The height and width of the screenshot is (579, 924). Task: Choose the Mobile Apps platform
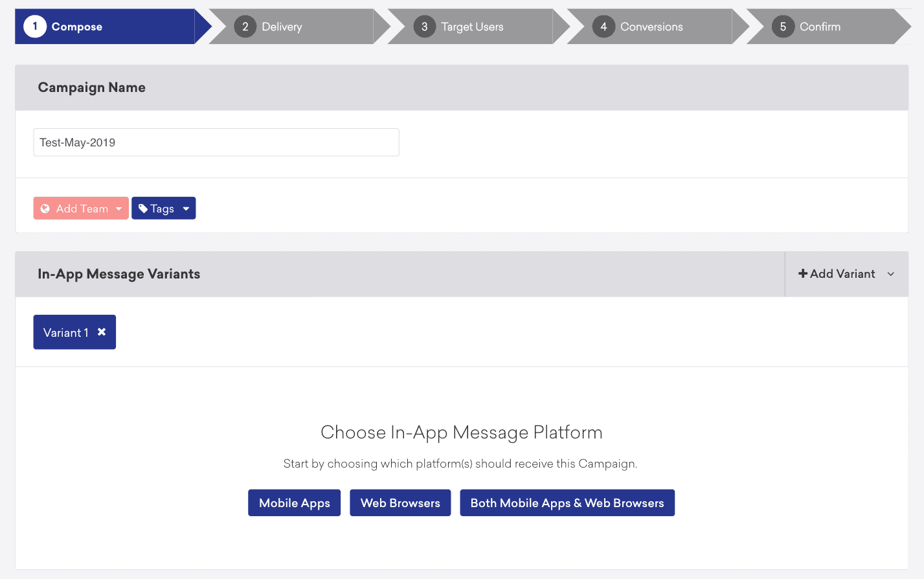[294, 503]
